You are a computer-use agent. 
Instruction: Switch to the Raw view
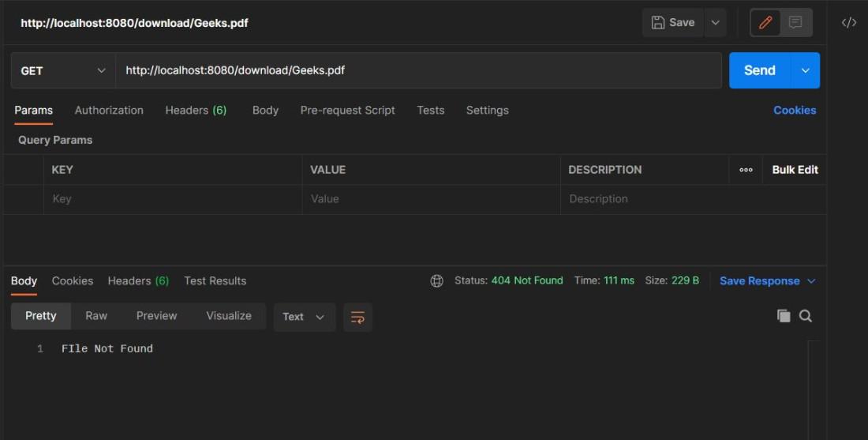click(x=96, y=316)
